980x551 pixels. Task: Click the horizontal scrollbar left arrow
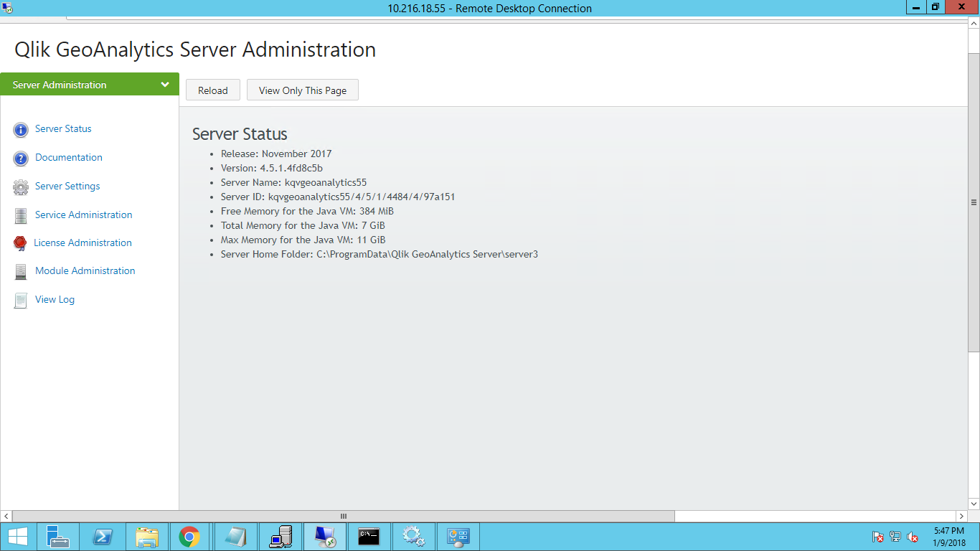click(x=6, y=516)
